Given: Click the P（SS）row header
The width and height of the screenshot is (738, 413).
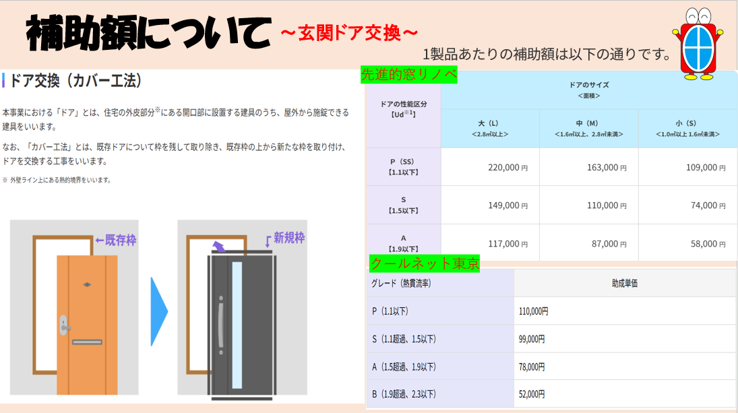Looking at the screenshot, I should 403,167.
